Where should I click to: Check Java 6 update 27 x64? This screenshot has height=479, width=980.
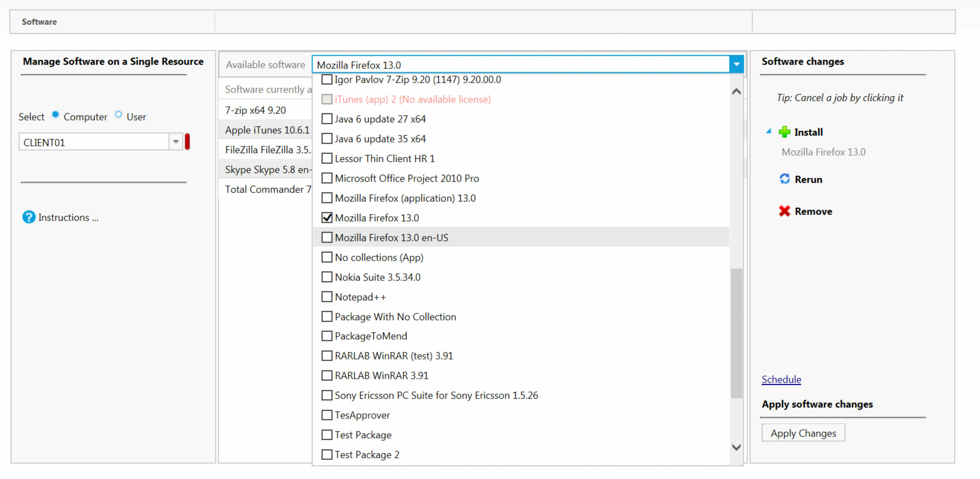point(327,119)
